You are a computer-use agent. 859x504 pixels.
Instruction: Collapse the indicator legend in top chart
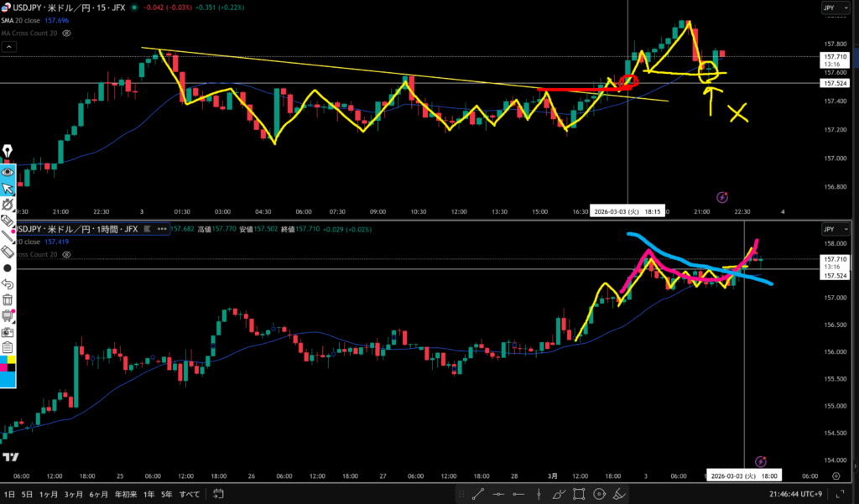click(x=9, y=48)
